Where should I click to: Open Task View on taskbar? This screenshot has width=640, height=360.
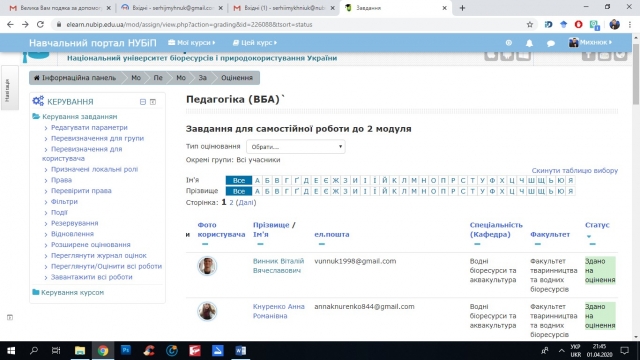coord(56,351)
